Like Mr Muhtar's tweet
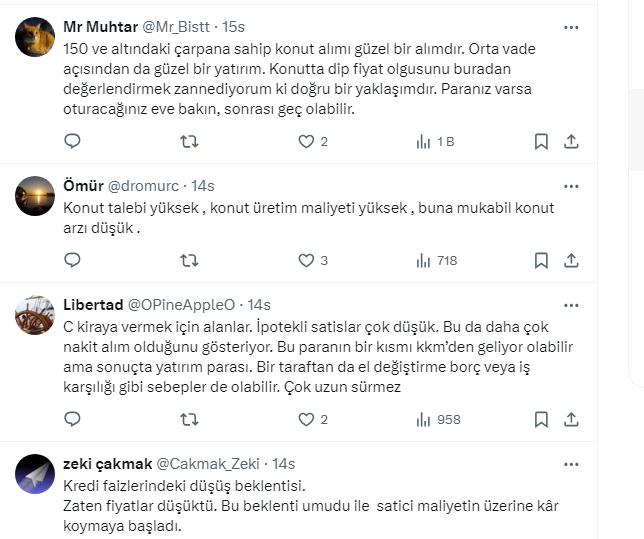 307,142
